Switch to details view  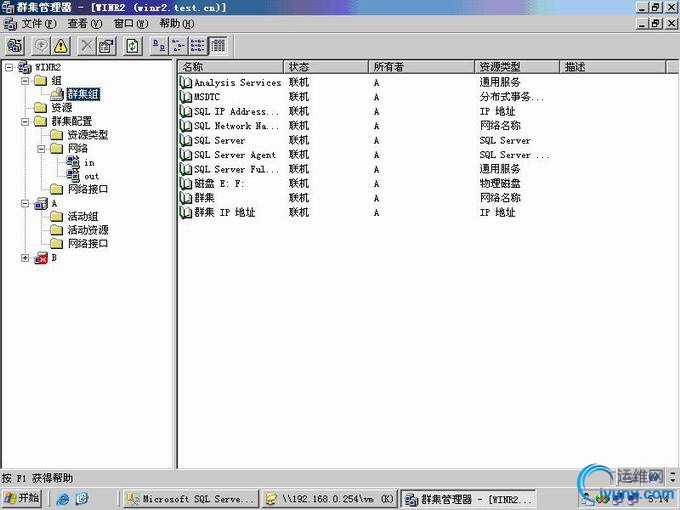(218, 46)
